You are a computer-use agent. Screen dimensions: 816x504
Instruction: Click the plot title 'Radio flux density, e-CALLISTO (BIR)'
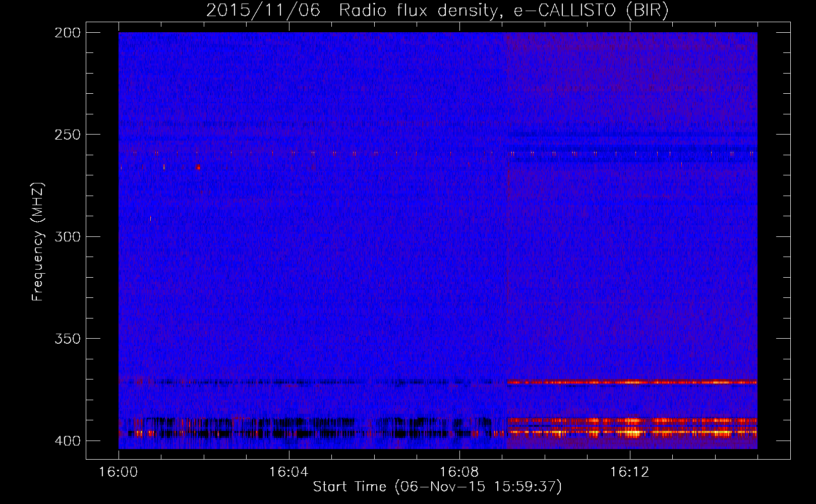[504, 11]
